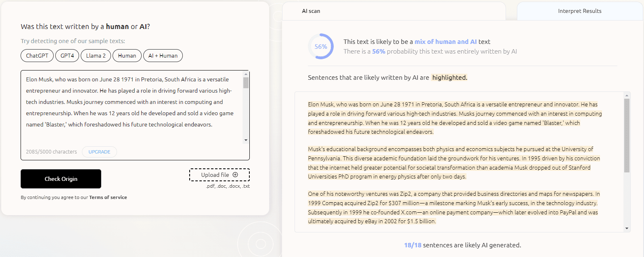This screenshot has height=257, width=644.
Task: Click the UPGRADE button
Action: click(99, 152)
